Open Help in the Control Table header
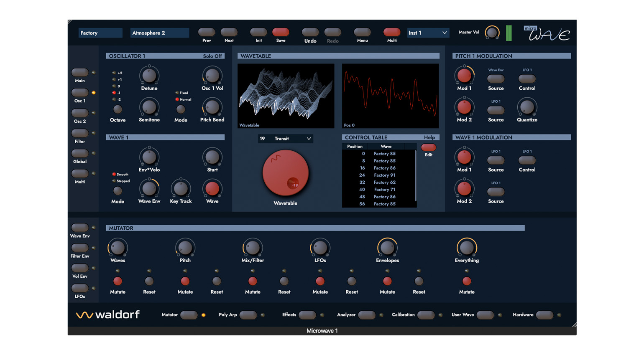 coord(429,137)
